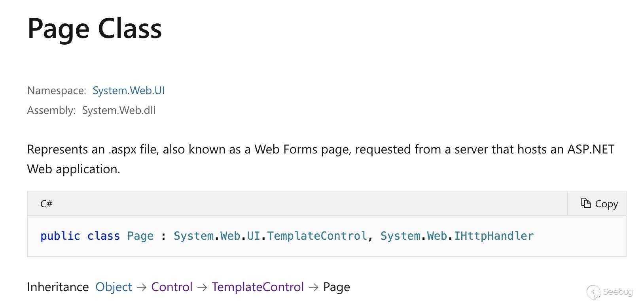Click TemplateControl inside the code block
The height and width of the screenshot is (303, 644).
pos(317,236)
